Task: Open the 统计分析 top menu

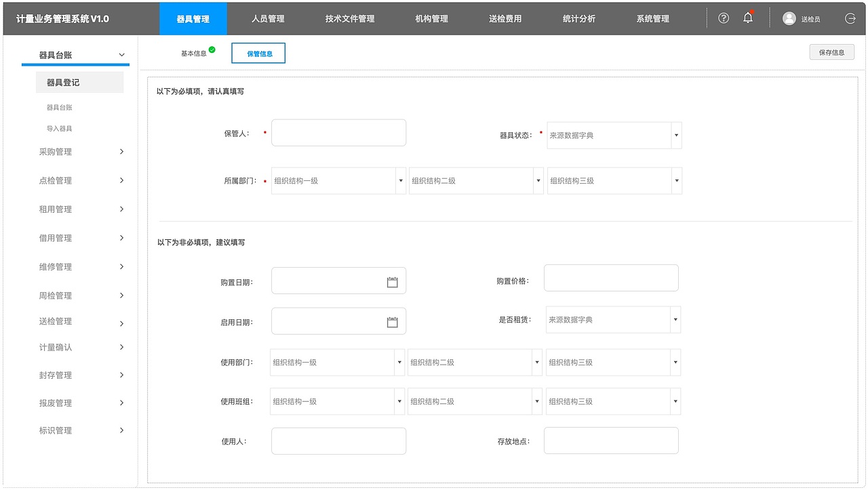Action: click(x=579, y=18)
